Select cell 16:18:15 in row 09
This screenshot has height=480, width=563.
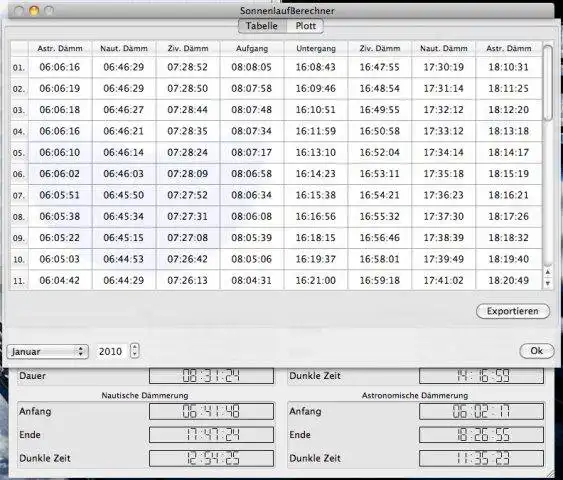click(316, 238)
